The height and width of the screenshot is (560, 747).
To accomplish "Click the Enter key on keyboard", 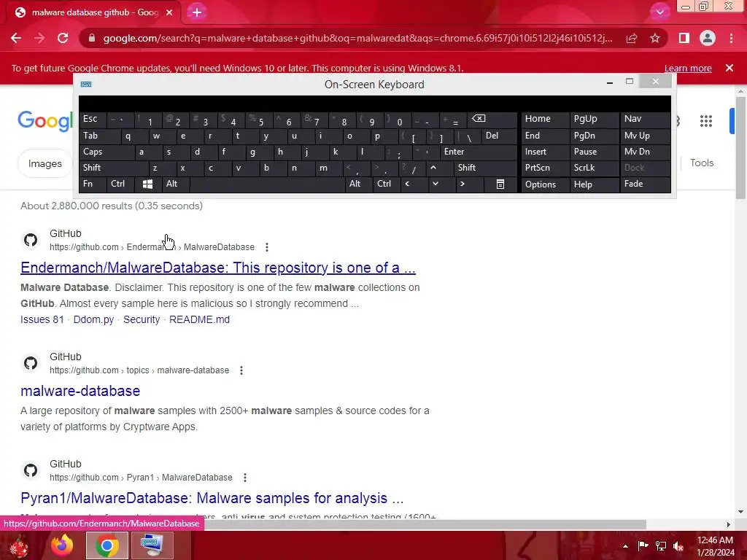I will [x=479, y=152].
